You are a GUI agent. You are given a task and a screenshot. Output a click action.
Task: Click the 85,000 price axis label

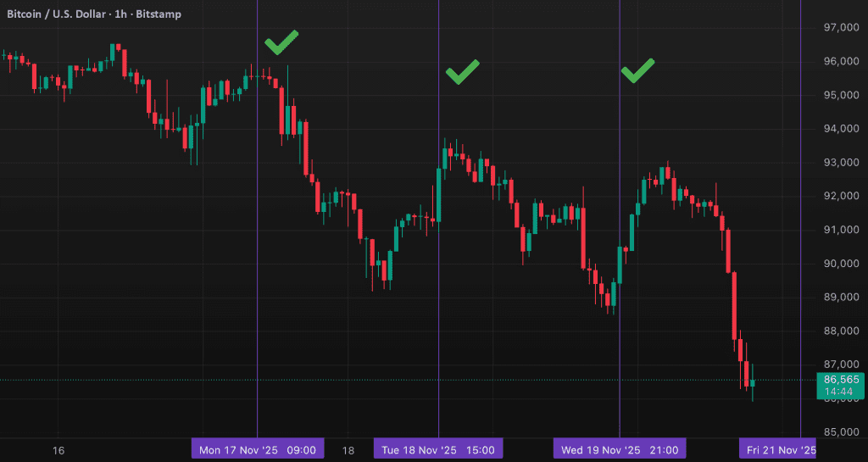(841, 432)
